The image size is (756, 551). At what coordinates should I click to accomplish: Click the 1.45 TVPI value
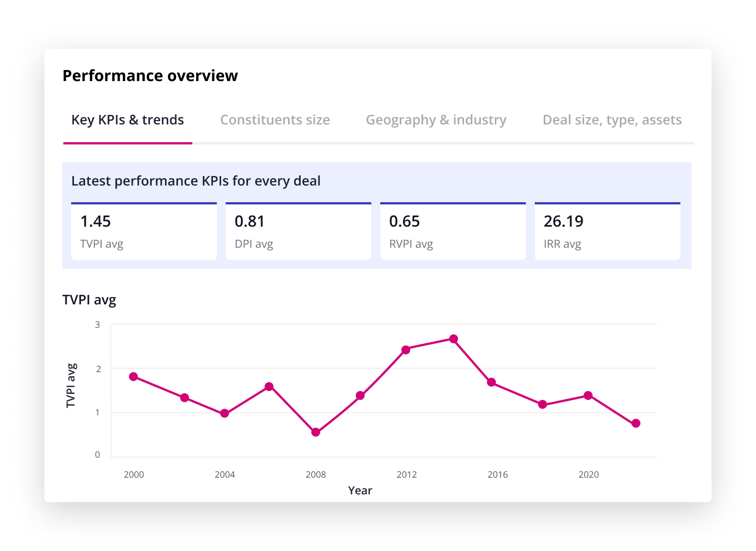point(96,221)
